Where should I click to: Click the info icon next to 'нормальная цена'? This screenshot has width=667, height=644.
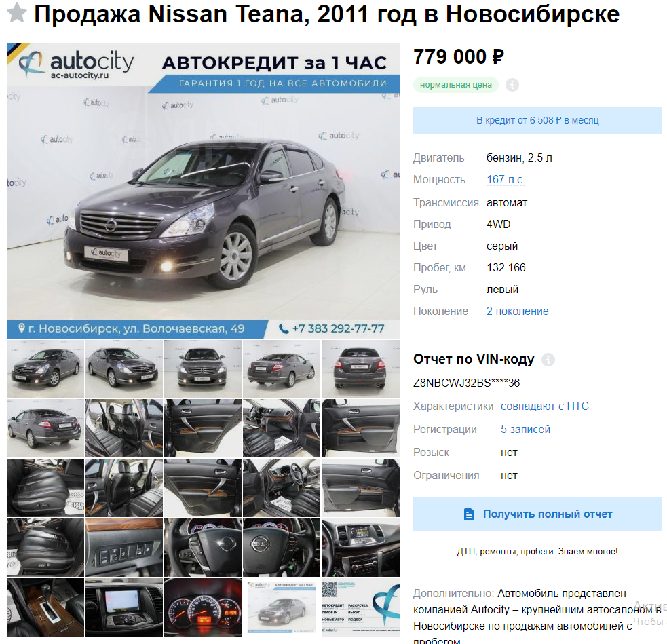point(512,85)
